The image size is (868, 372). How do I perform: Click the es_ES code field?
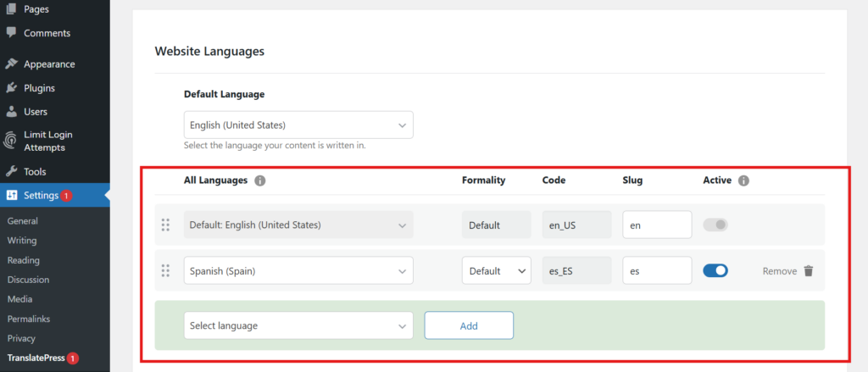click(576, 270)
